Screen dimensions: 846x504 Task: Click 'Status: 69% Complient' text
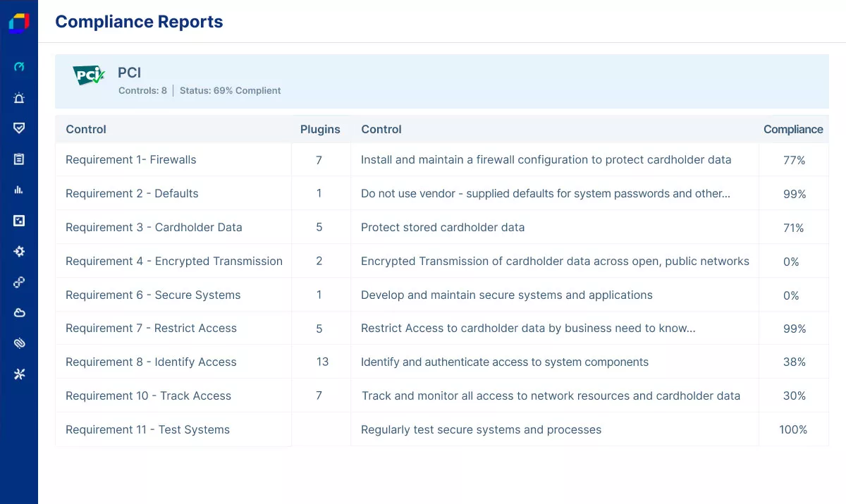[231, 90]
